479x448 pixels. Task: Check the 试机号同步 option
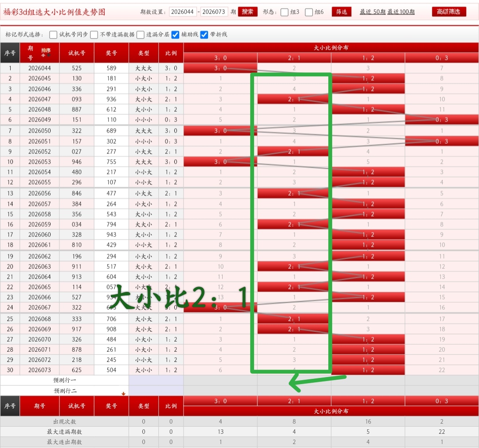pos(54,34)
